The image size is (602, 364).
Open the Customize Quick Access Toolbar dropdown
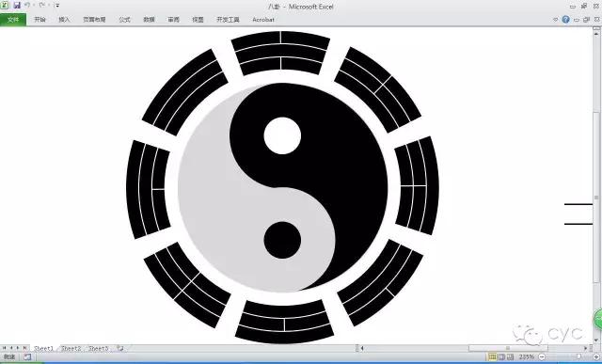click(57, 6)
